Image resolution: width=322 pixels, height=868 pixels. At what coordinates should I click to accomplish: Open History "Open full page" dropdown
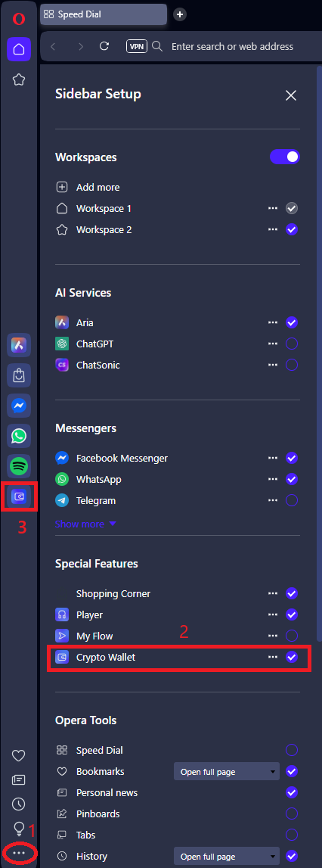(226, 857)
